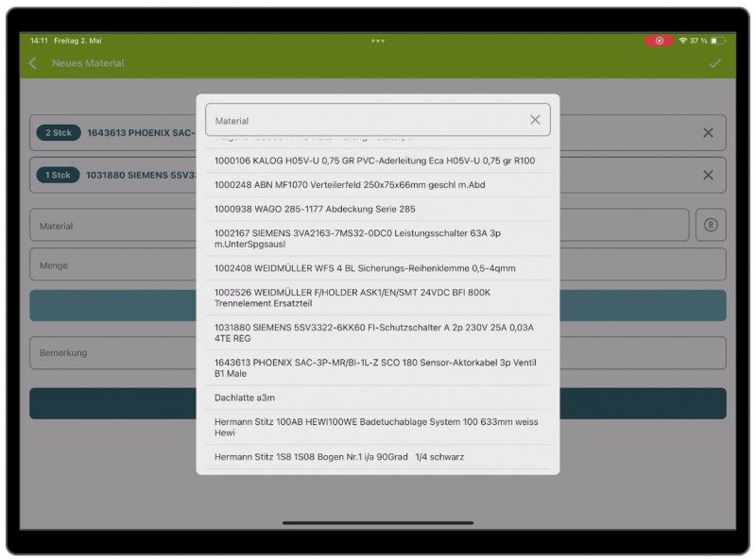Choose Hermann Stitz Badetuchablage System 100
Image resolution: width=756 pixels, height=560 pixels.
[374, 427]
